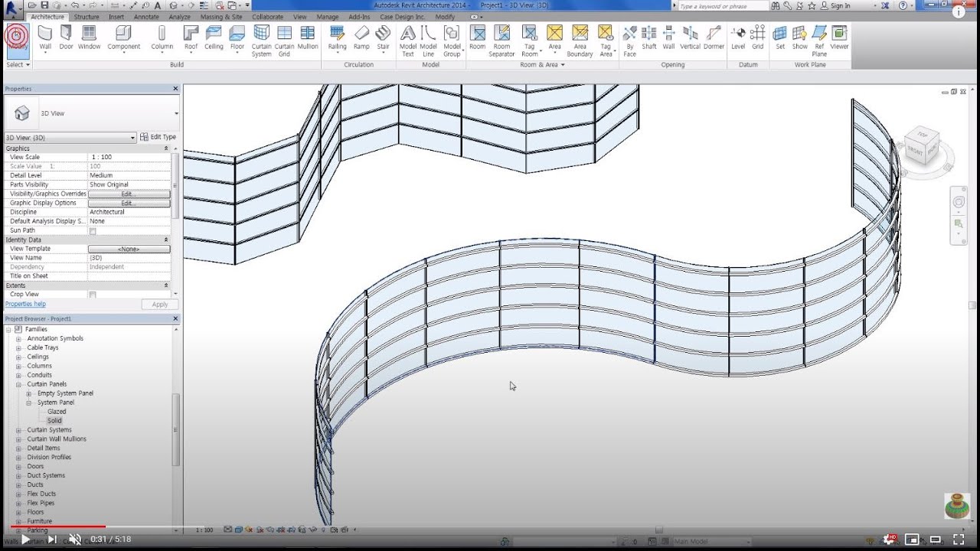
Task: Collapse the Identity Data section
Action: [x=166, y=240]
